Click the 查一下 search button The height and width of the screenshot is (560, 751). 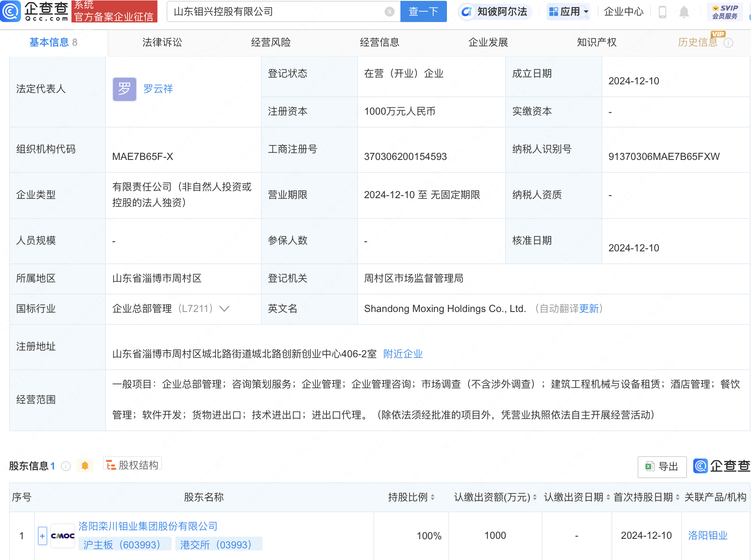point(423,11)
